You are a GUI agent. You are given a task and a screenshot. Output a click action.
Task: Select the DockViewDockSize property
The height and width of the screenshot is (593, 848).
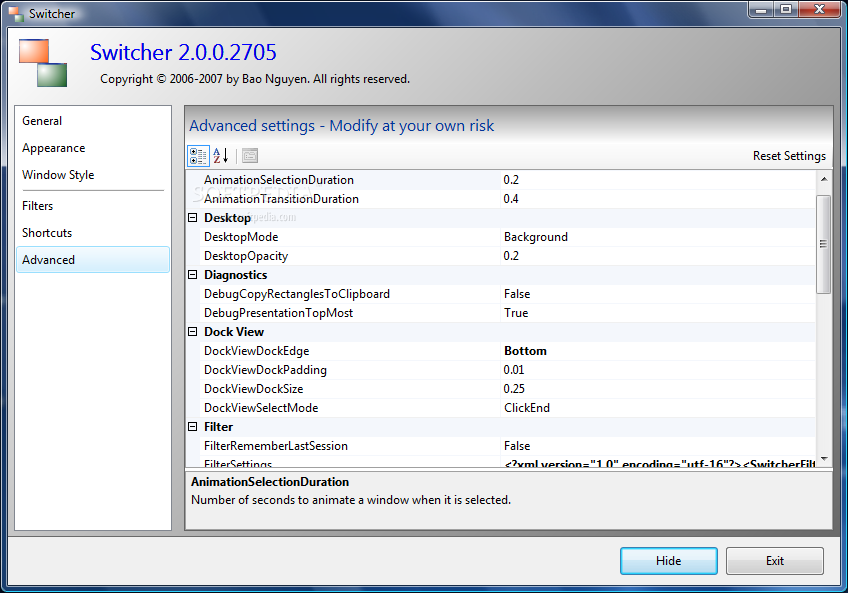500,388
